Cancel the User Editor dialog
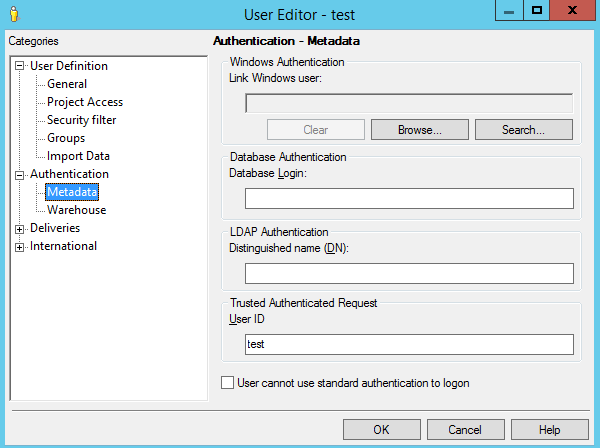Screen dimensions: 600x448 [x=464, y=429]
